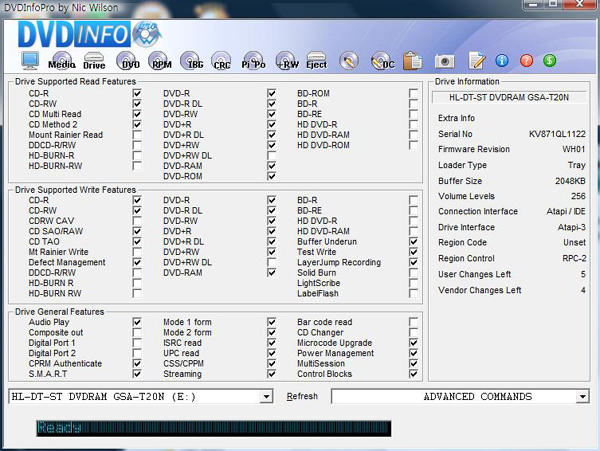Select the Drive toolbar icon
The image size is (600, 451).
94,61
